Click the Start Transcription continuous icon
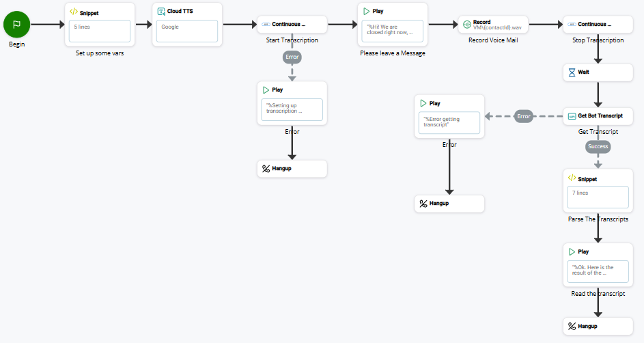The width and height of the screenshot is (644, 343). [265, 25]
